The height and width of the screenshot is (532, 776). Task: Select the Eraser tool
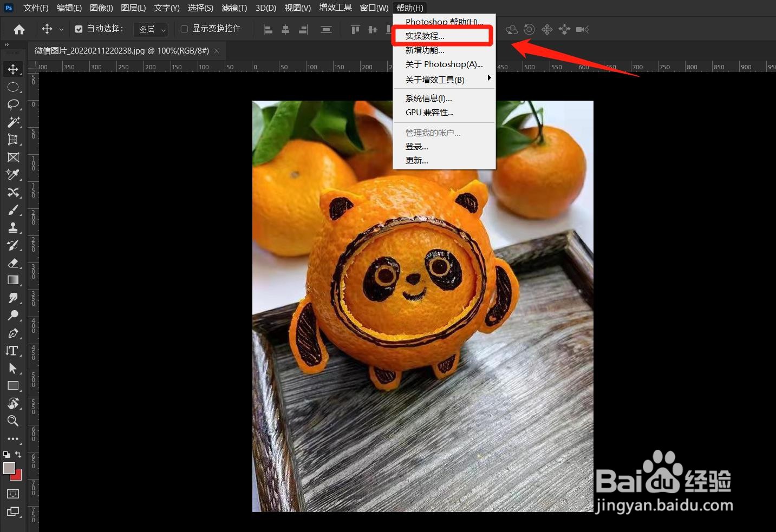click(14, 264)
